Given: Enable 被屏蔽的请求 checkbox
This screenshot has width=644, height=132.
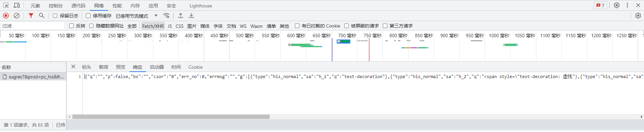Looking at the screenshot, I should tap(346, 26).
